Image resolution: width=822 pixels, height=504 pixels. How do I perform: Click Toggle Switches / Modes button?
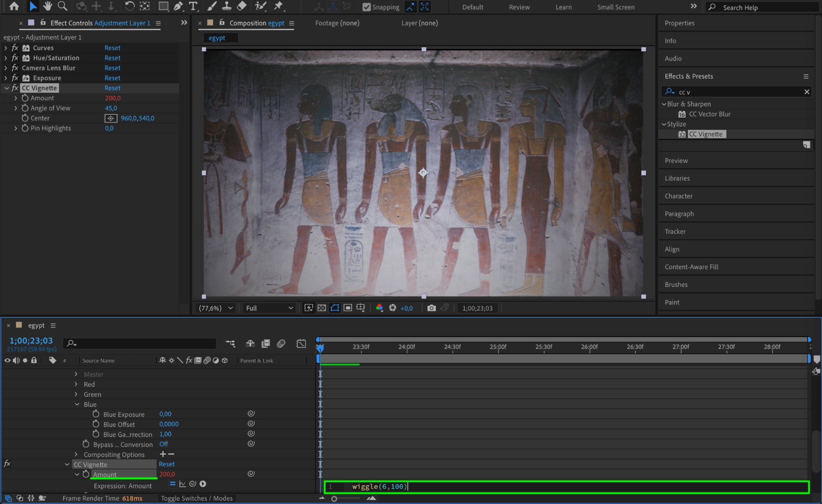click(197, 498)
